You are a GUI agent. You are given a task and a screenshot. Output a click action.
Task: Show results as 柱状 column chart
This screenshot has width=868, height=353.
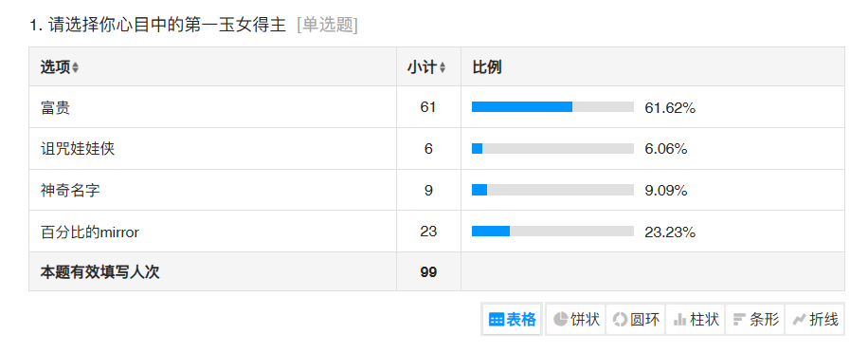(696, 319)
